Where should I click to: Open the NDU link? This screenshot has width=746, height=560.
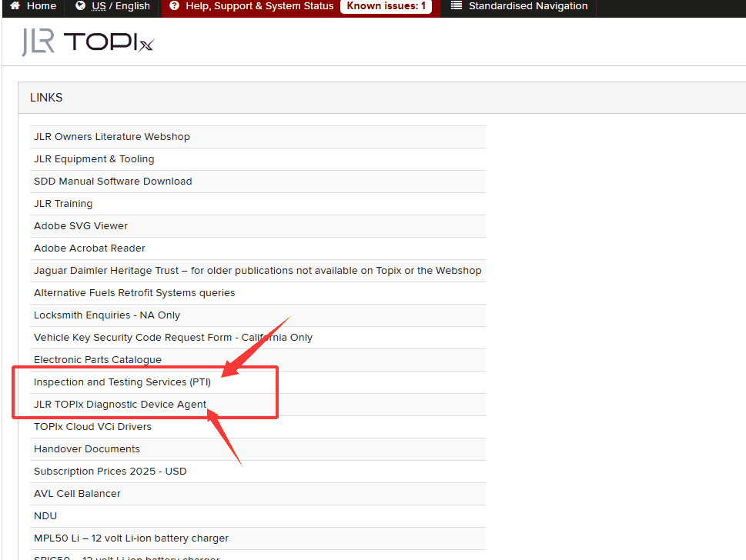(x=45, y=516)
